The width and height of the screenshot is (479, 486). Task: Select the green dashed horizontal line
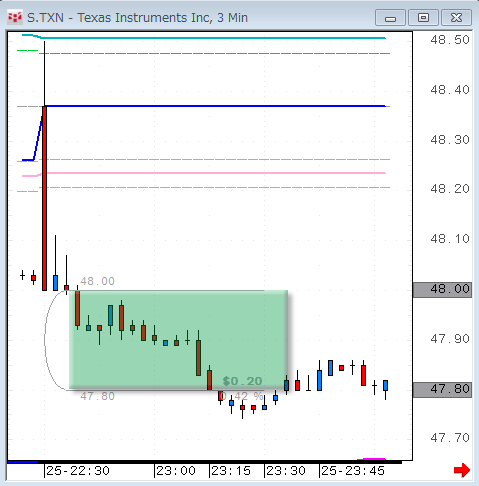point(213,53)
